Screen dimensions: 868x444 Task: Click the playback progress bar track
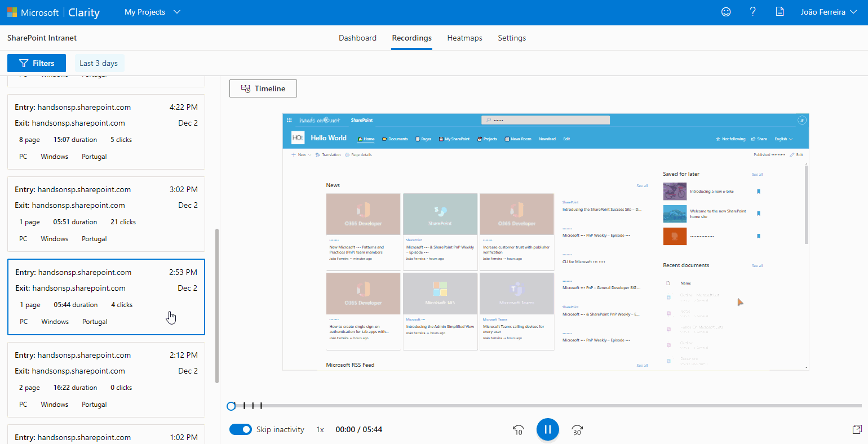tap(546, 406)
